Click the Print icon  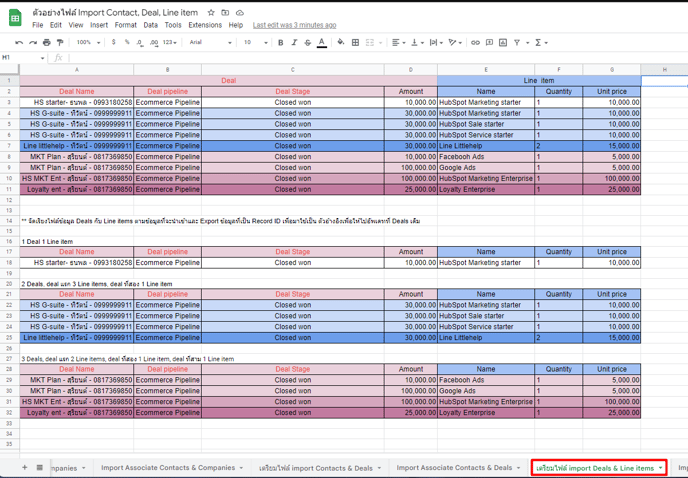[x=47, y=43]
